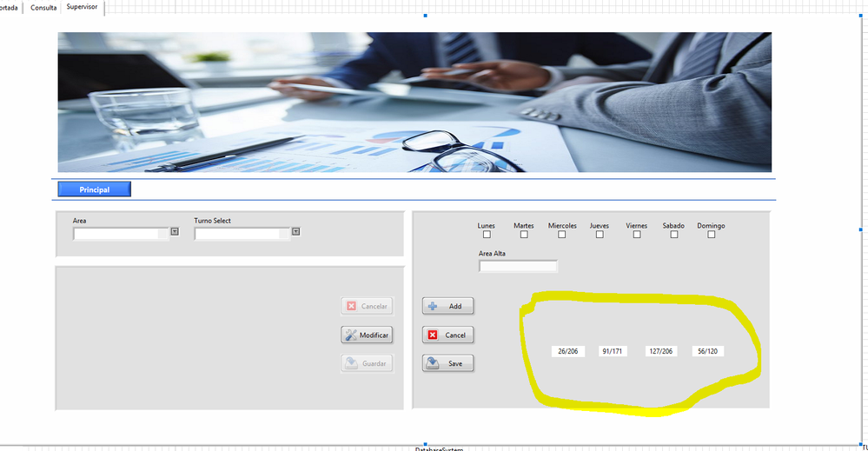Click the tools icon on Modificar
Image resolution: width=868 pixels, height=451 pixels.
(x=351, y=335)
